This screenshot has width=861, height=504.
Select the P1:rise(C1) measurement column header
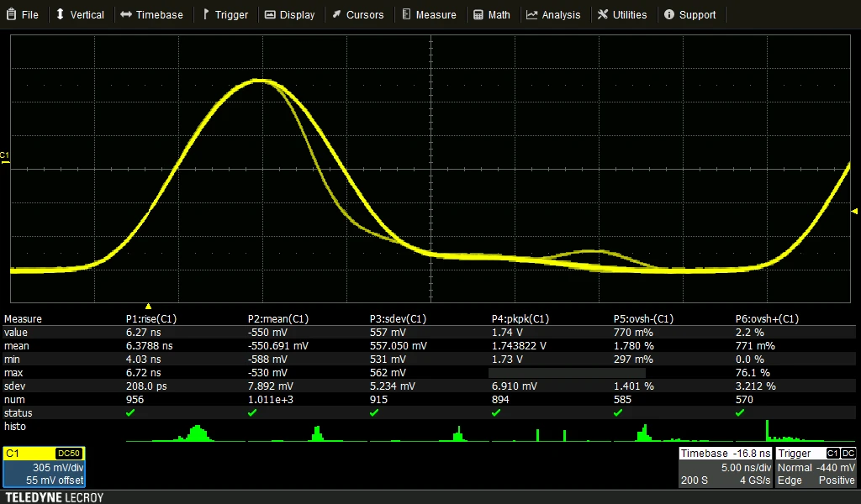tap(151, 319)
